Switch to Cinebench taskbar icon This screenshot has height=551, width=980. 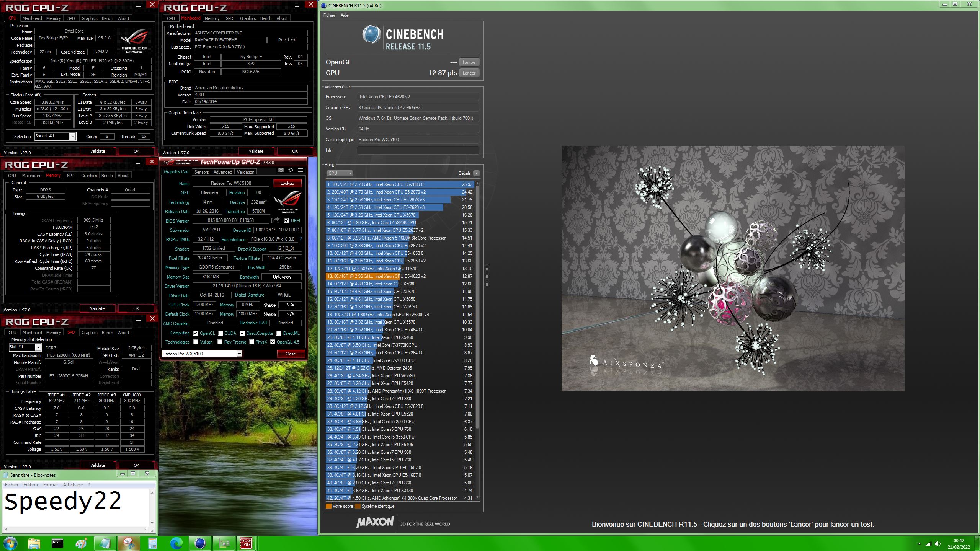coord(200,543)
